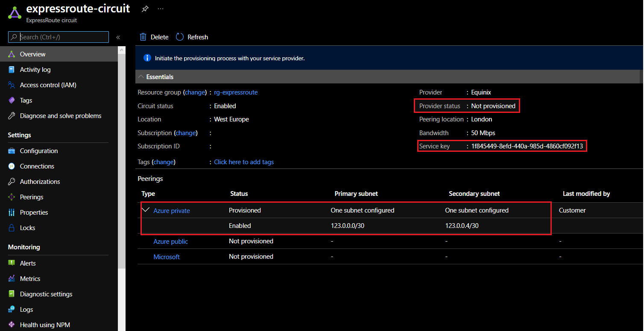
Task: Click the purple Tags icon
Action: point(12,100)
